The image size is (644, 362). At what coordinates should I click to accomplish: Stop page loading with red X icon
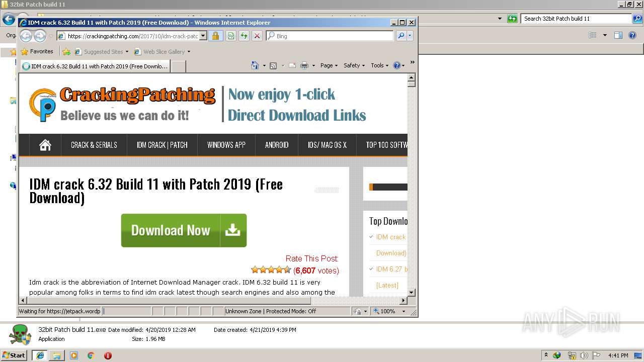point(257,36)
